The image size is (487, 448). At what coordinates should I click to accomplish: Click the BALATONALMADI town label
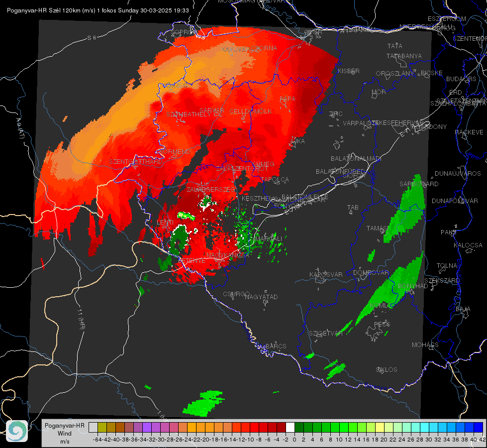(x=356, y=159)
